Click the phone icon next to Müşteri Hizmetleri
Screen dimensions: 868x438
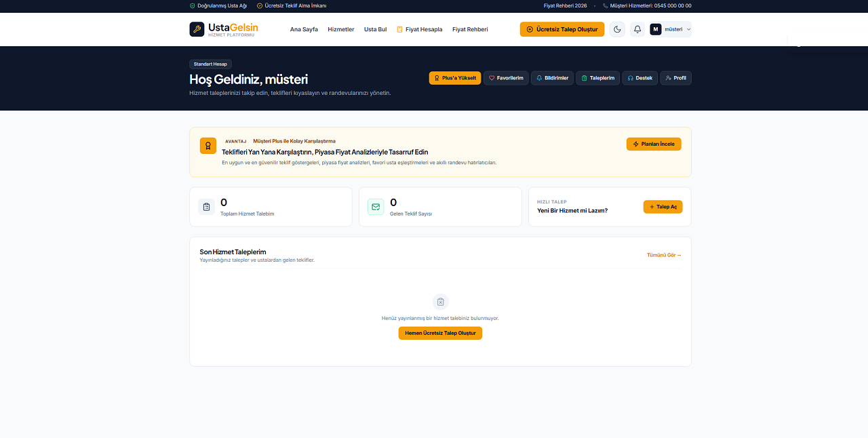(x=606, y=5)
